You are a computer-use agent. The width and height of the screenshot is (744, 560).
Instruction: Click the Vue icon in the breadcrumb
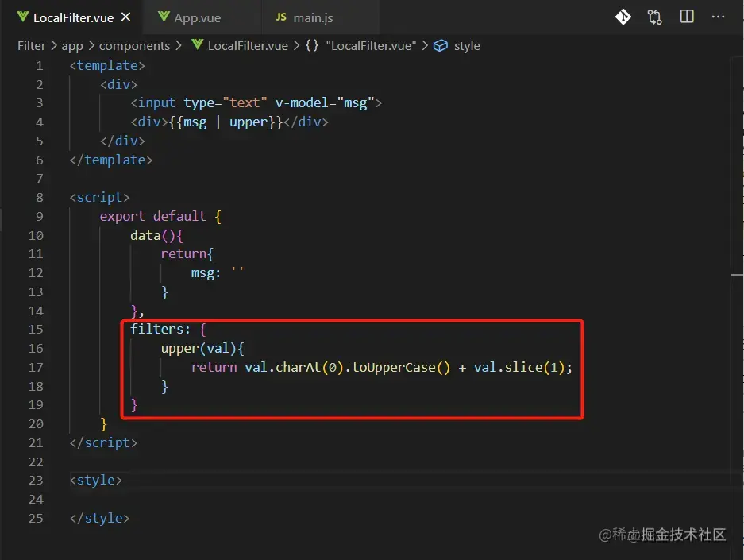(198, 45)
